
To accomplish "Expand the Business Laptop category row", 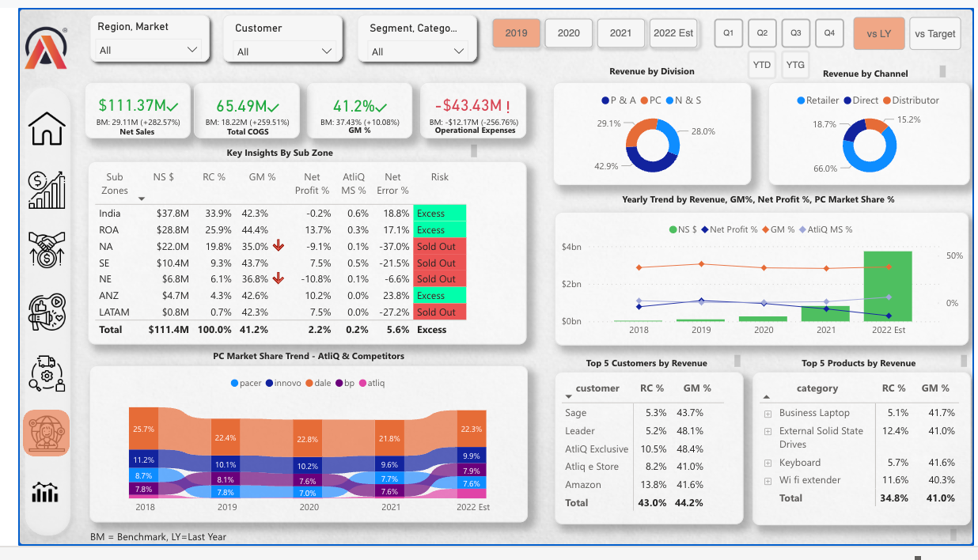I will pyautogui.click(x=767, y=414).
